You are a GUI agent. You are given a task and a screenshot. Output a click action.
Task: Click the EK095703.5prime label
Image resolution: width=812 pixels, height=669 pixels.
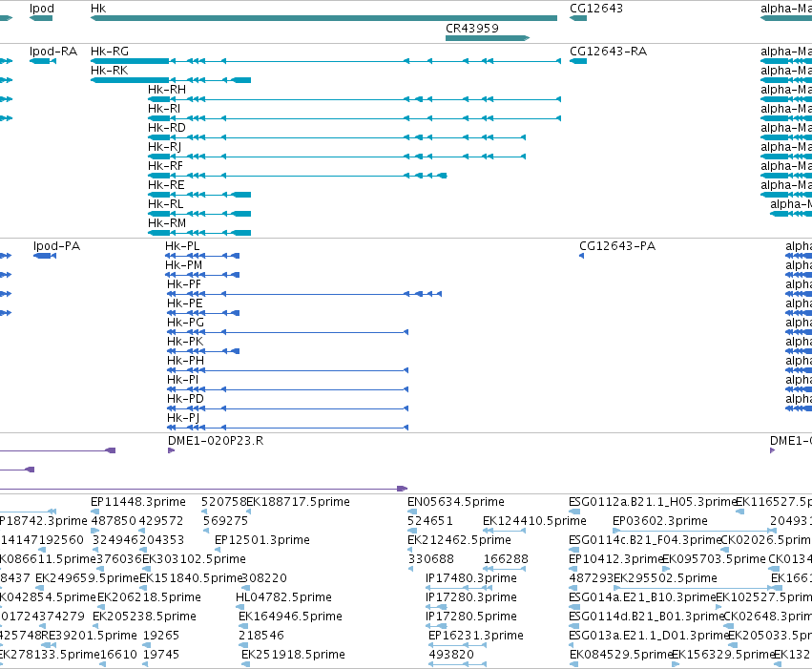[714, 559]
